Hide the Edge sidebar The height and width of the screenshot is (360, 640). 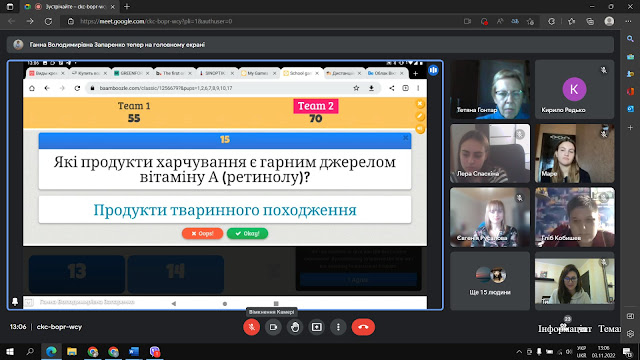click(630, 316)
